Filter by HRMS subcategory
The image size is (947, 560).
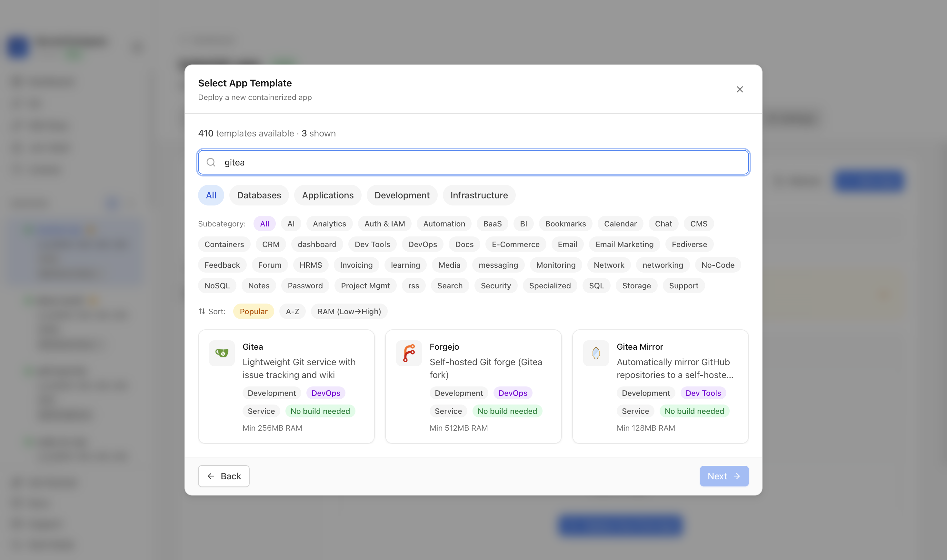point(311,265)
